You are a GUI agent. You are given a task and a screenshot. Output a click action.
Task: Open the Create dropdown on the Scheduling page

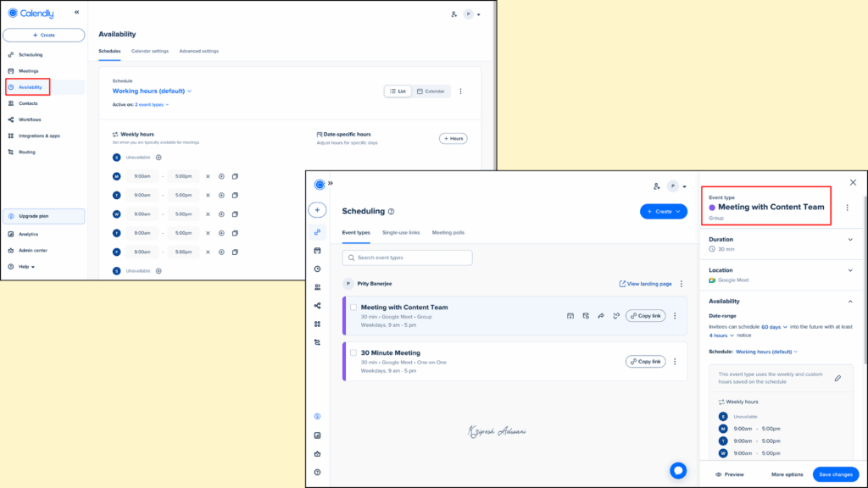664,211
